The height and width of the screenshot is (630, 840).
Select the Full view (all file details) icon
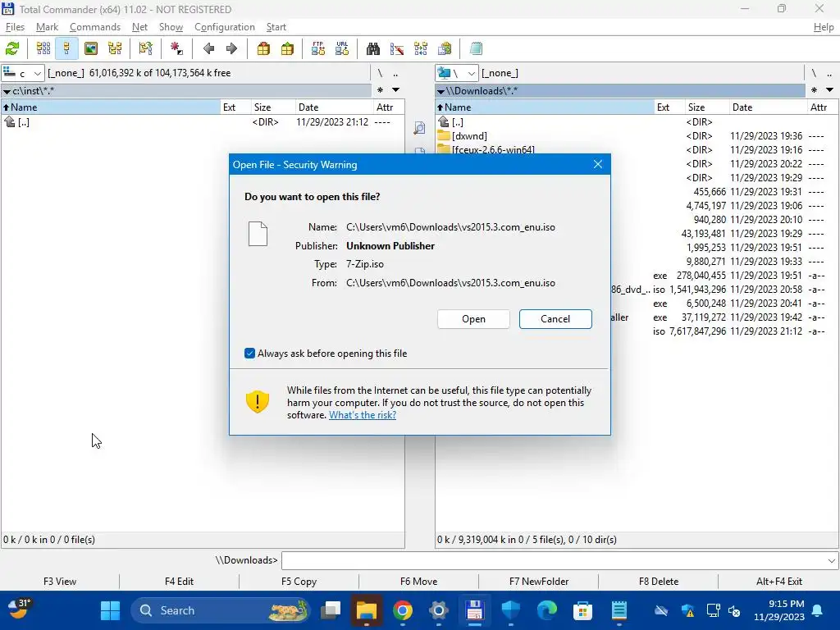point(66,48)
